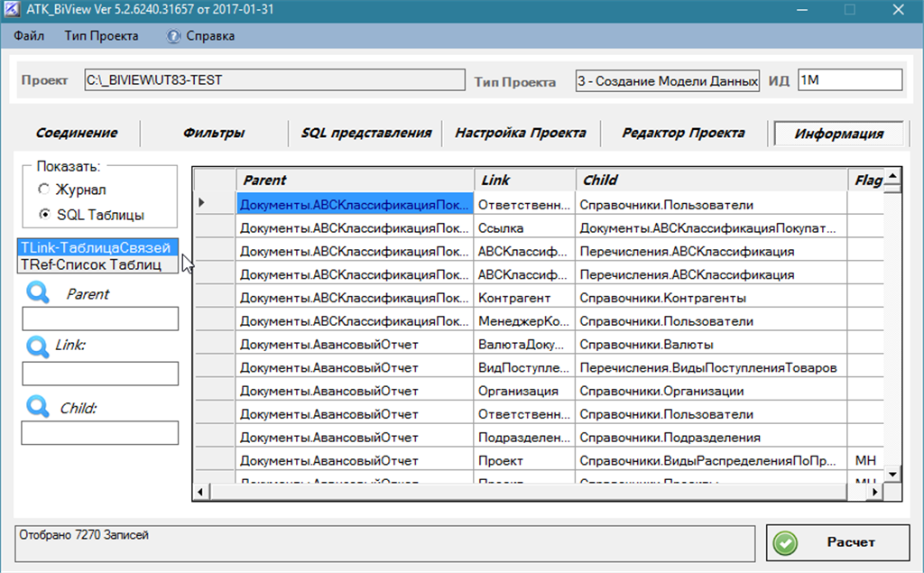The width and height of the screenshot is (924, 573).
Task: Click the horizontal scrollbar right arrow
Action: pos(875,492)
